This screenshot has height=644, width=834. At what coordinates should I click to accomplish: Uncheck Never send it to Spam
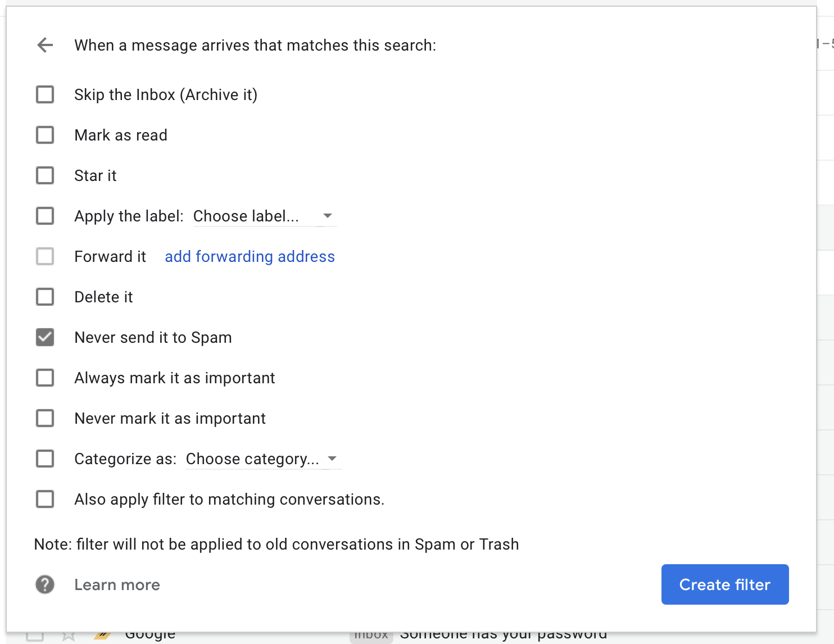click(x=45, y=337)
